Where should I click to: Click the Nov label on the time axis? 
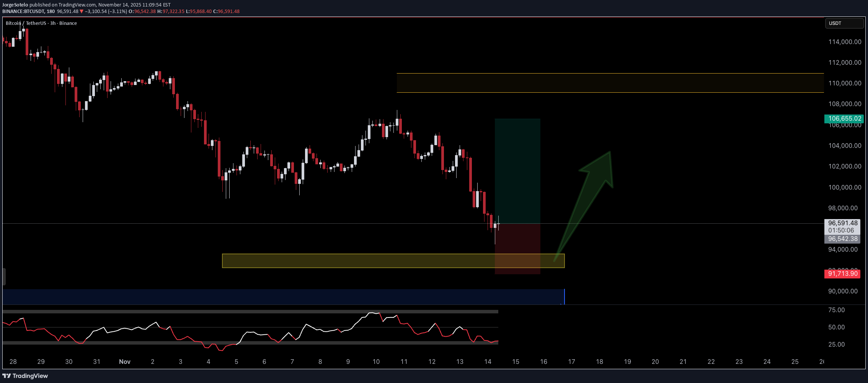[124, 362]
